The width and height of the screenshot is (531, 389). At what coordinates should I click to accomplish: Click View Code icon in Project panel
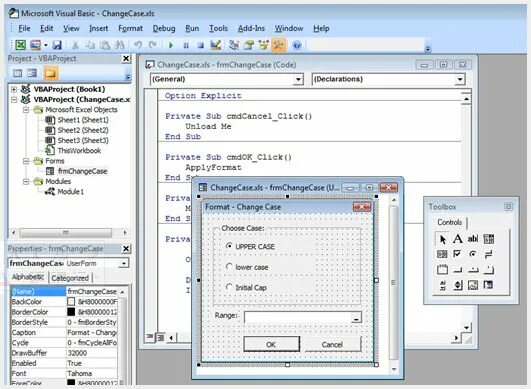pos(17,73)
